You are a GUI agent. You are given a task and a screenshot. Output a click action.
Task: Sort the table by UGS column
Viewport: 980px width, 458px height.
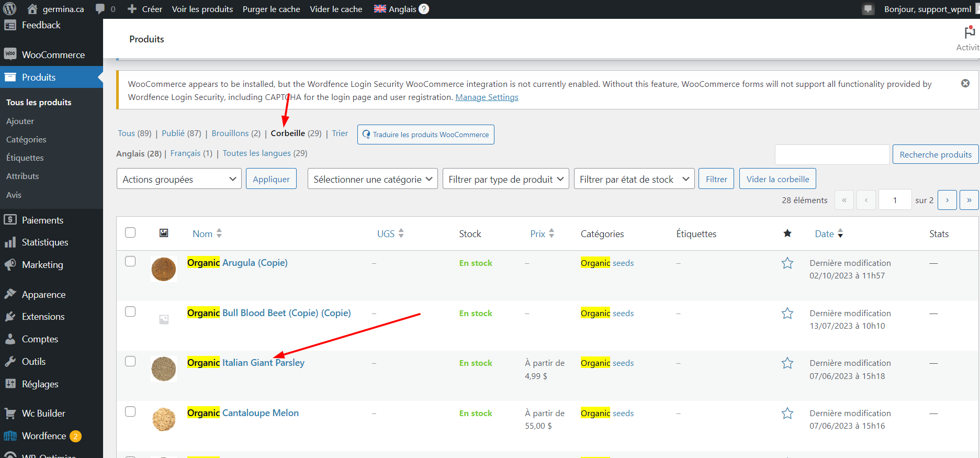(390, 233)
